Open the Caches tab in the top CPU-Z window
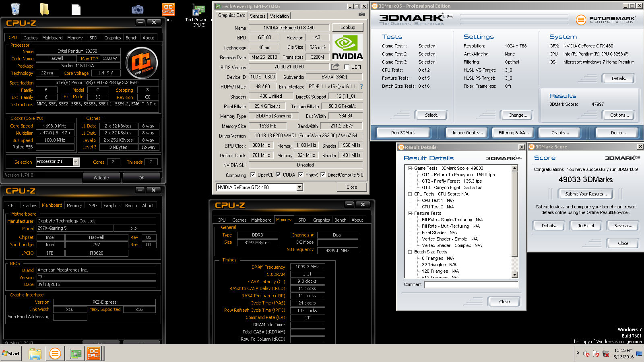This screenshot has height=362, width=644. [x=30, y=38]
